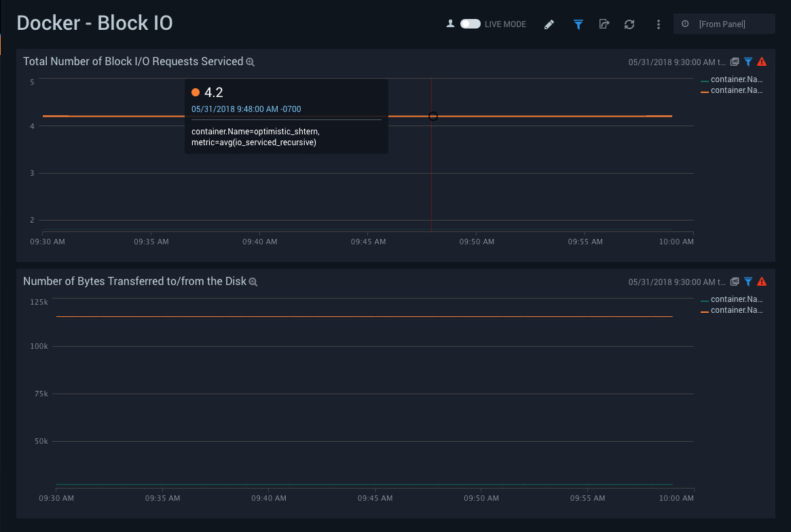The height and width of the screenshot is (532, 791).
Task: Click the warning icon on bottom panel header
Action: 762,282
